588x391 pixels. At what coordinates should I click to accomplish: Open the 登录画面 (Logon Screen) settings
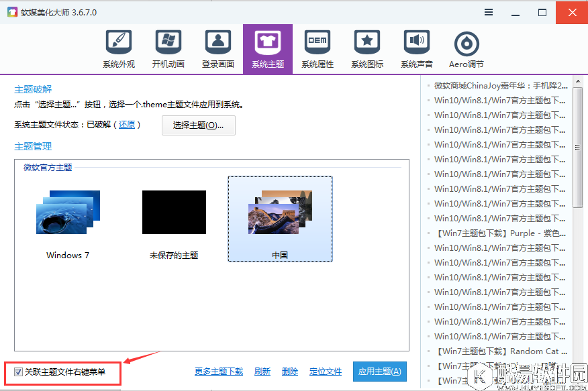pyautogui.click(x=217, y=47)
